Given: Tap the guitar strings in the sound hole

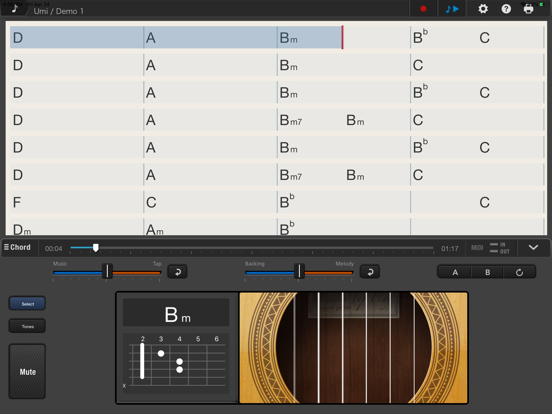Looking at the screenshot, I should pyautogui.click(x=354, y=348).
